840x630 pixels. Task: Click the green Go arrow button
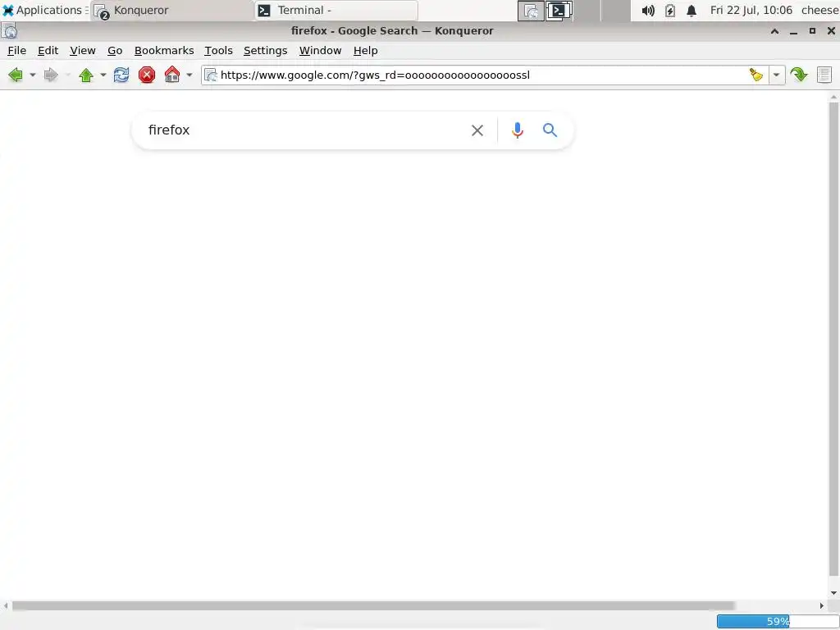pyautogui.click(x=799, y=75)
